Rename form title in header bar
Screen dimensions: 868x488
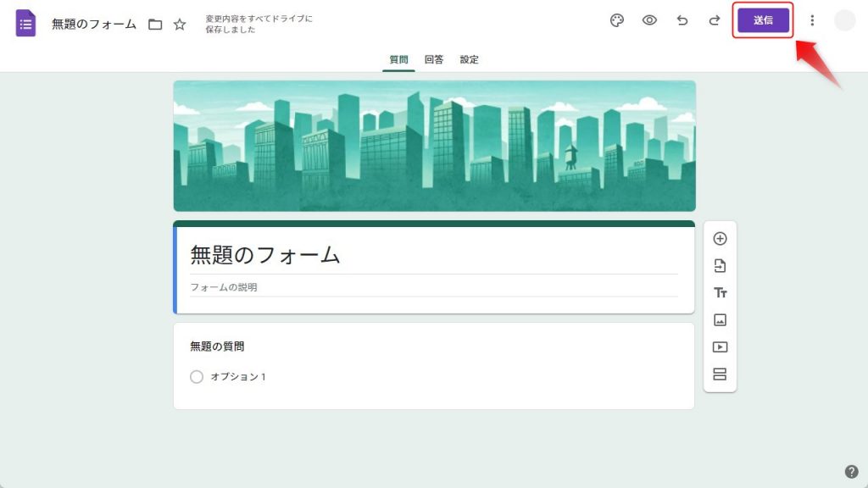click(x=94, y=25)
